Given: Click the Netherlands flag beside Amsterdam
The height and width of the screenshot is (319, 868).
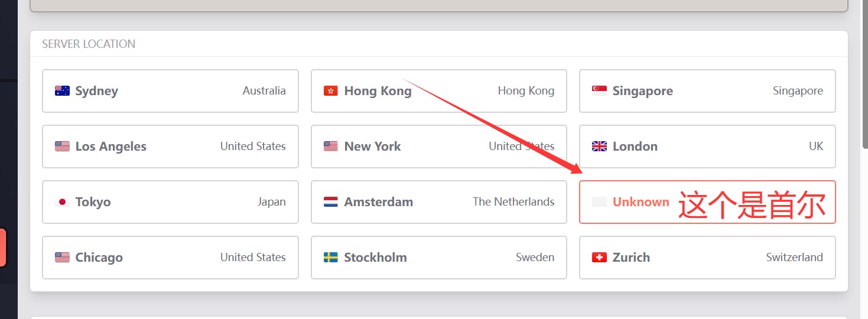Looking at the screenshot, I should 331,202.
